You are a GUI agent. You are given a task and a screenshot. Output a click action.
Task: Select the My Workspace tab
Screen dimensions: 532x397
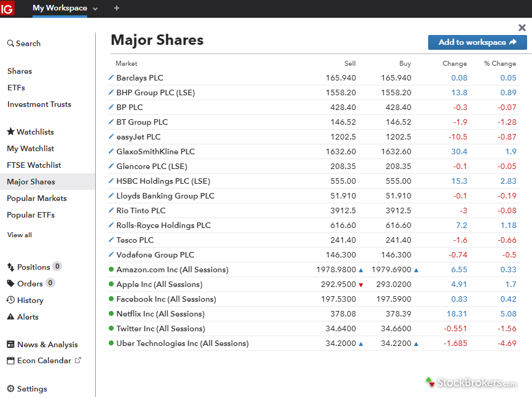pos(60,8)
